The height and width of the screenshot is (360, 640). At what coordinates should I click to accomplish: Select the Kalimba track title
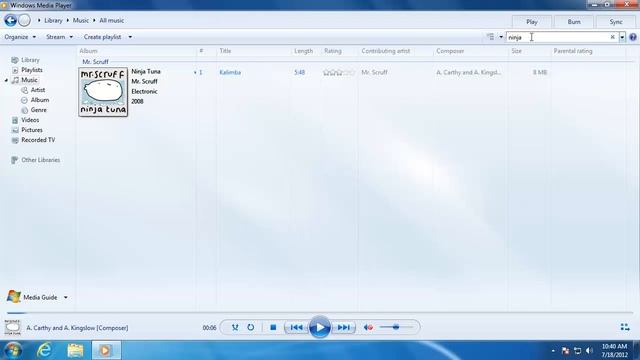pos(230,73)
